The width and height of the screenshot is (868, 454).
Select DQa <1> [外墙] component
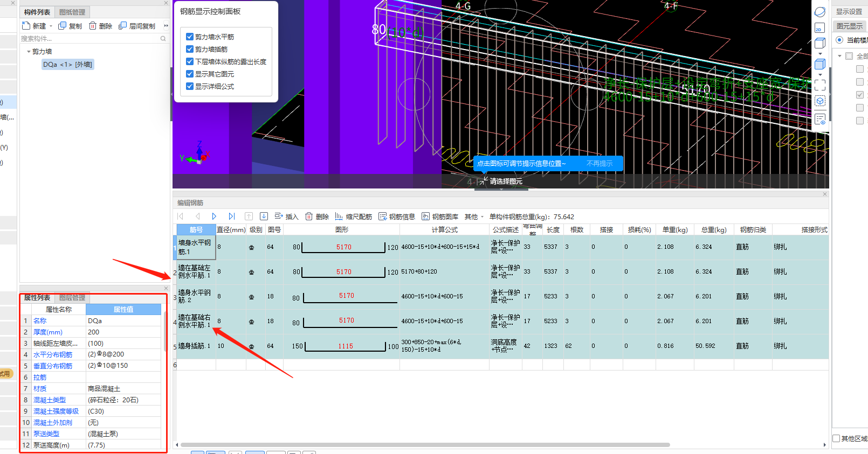(x=67, y=65)
